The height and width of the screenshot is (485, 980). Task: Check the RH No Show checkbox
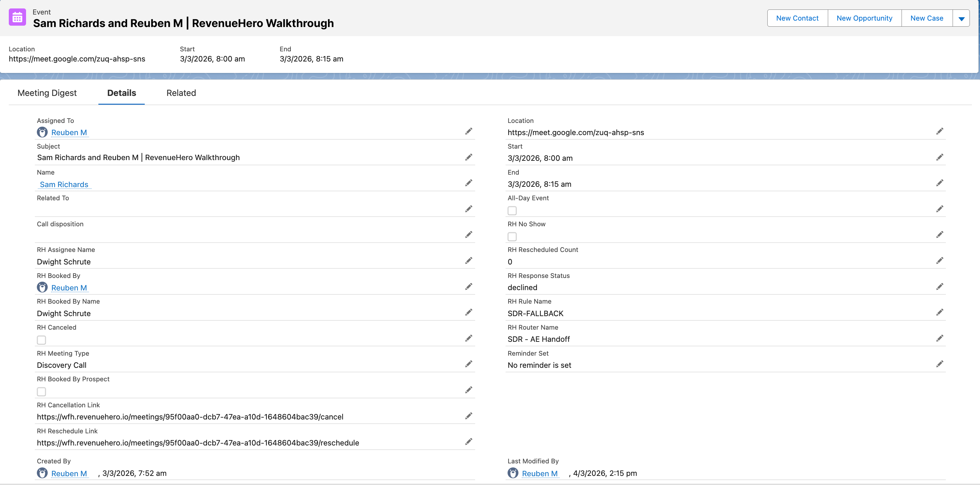(x=512, y=236)
